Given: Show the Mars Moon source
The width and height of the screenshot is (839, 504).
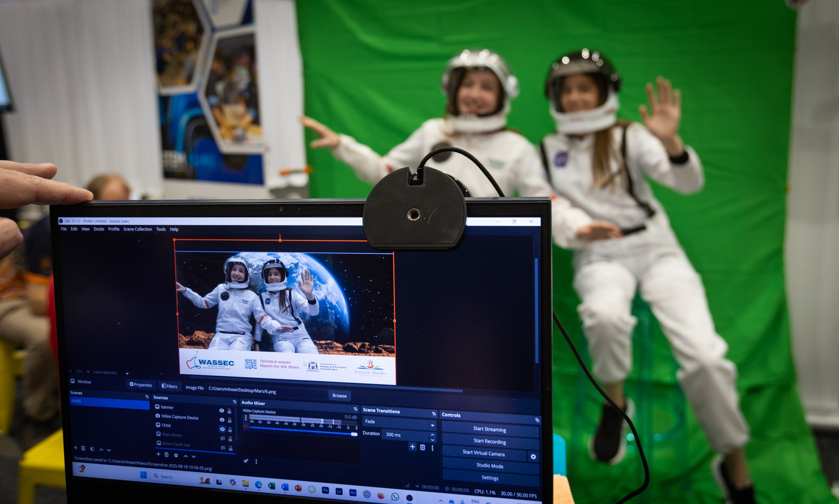Looking at the screenshot, I should pos(223,438).
